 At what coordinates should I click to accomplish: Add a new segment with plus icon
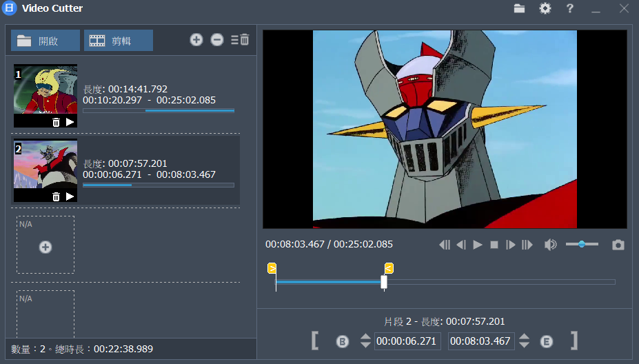[196, 40]
